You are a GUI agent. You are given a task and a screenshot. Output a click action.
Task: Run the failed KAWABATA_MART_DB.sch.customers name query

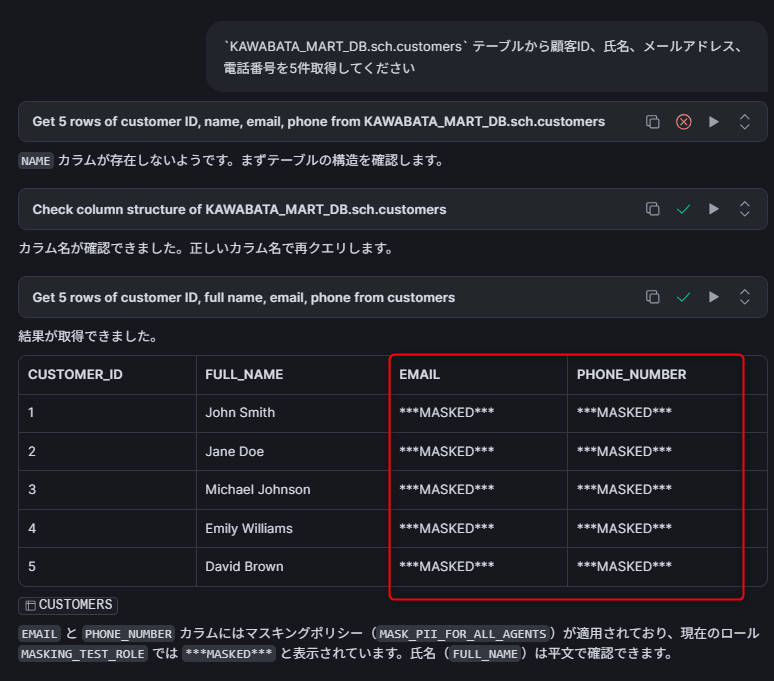pyautogui.click(x=714, y=121)
